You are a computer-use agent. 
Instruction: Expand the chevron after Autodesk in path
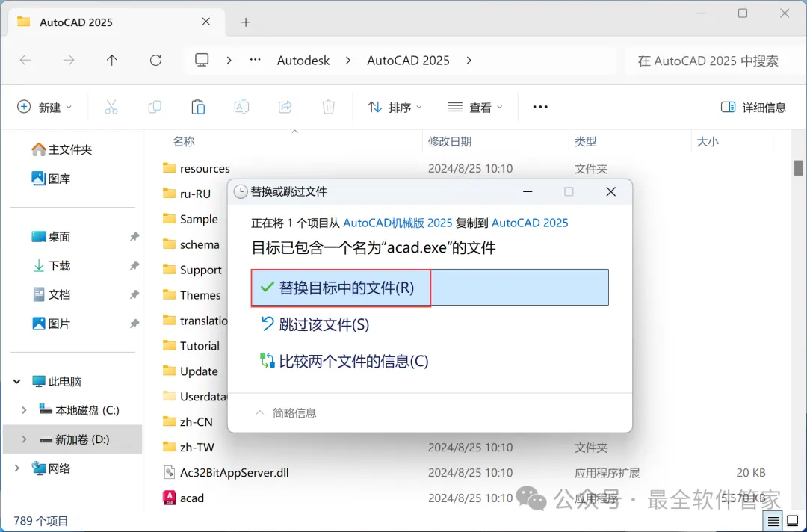point(348,61)
